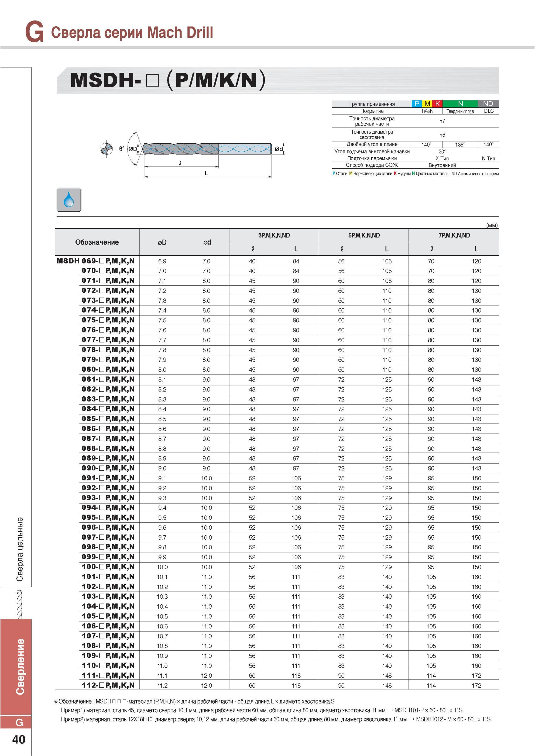Click the example code 'MSDH1012 - M × 60 - 80L × 11S'

453,719
